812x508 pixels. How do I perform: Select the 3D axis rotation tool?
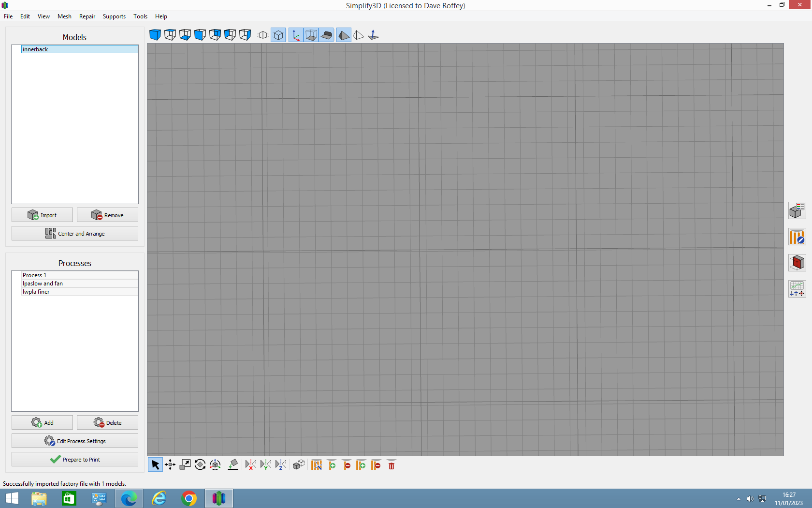215,465
